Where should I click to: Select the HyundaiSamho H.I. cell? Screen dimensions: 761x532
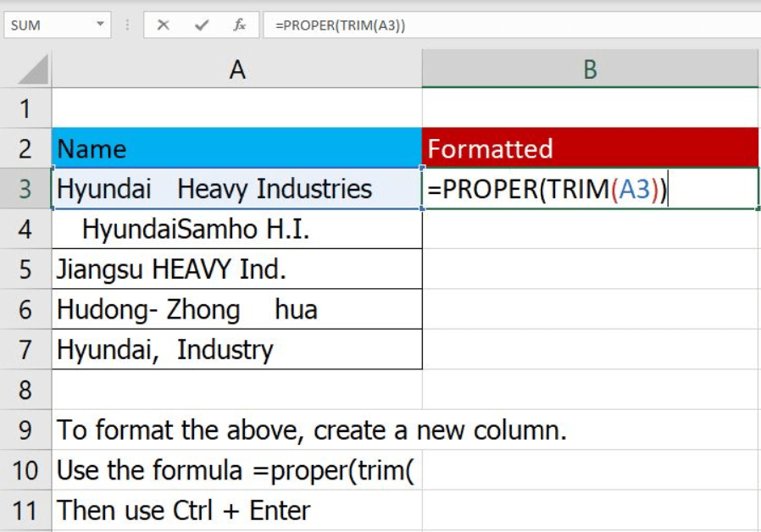pyautogui.click(x=237, y=229)
